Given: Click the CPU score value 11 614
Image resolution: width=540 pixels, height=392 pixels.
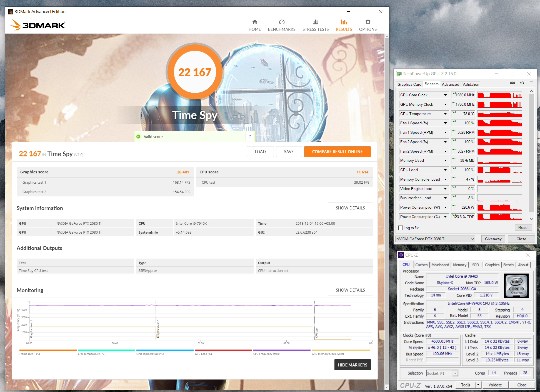Looking at the screenshot, I should click(362, 172).
